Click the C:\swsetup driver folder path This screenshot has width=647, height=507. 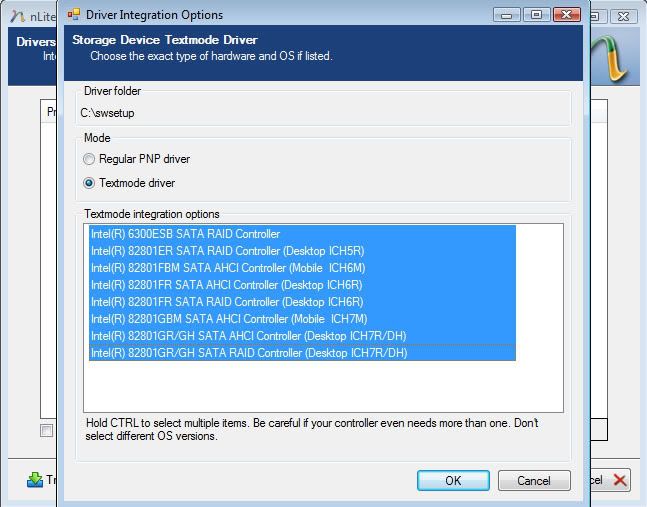[x=107, y=113]
